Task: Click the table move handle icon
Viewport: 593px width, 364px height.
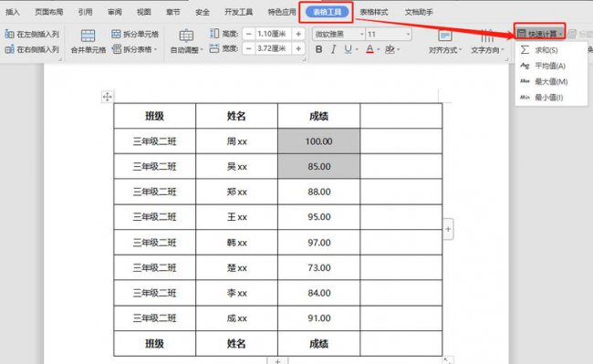Action: click(107, 97)
